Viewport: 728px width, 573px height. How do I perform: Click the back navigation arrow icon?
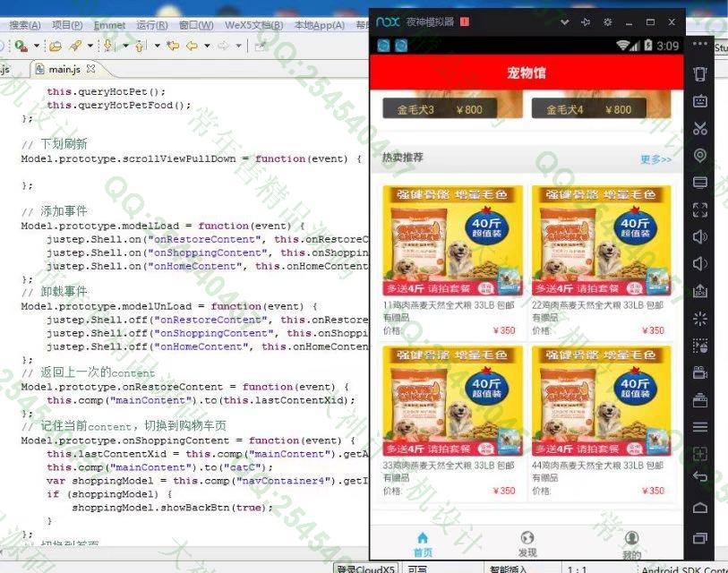click(192, 46)
